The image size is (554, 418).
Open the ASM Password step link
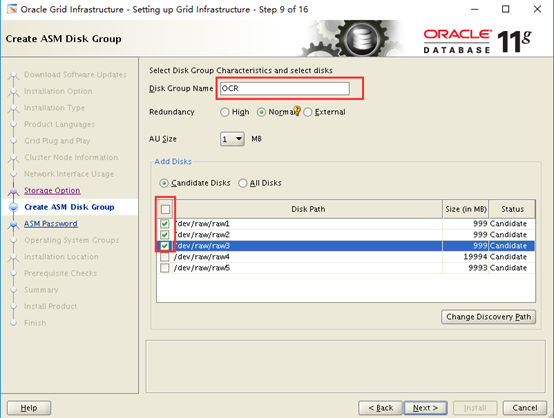[51, 224]
